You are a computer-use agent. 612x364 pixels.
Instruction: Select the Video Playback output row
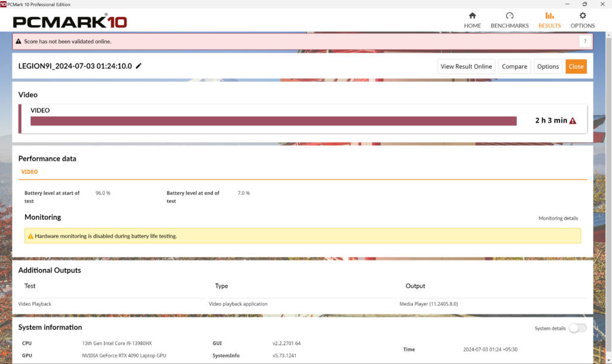(x=35, y=304)
